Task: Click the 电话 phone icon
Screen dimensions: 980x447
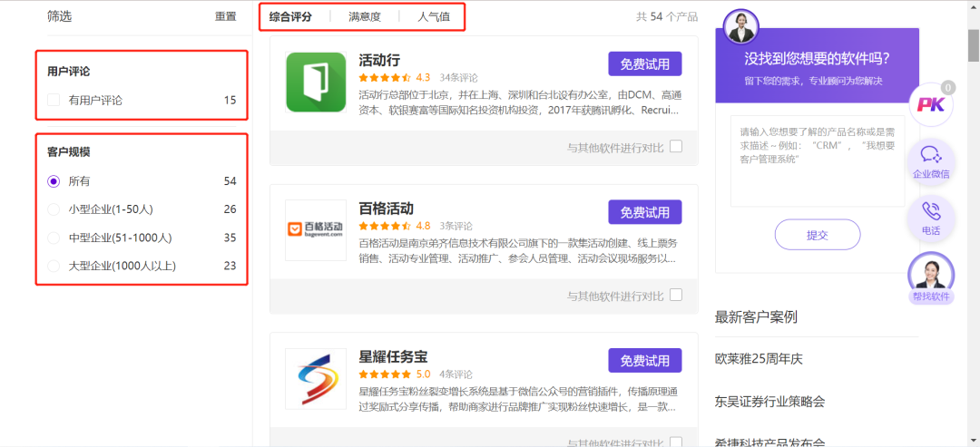Action: [x=931, y=217]
